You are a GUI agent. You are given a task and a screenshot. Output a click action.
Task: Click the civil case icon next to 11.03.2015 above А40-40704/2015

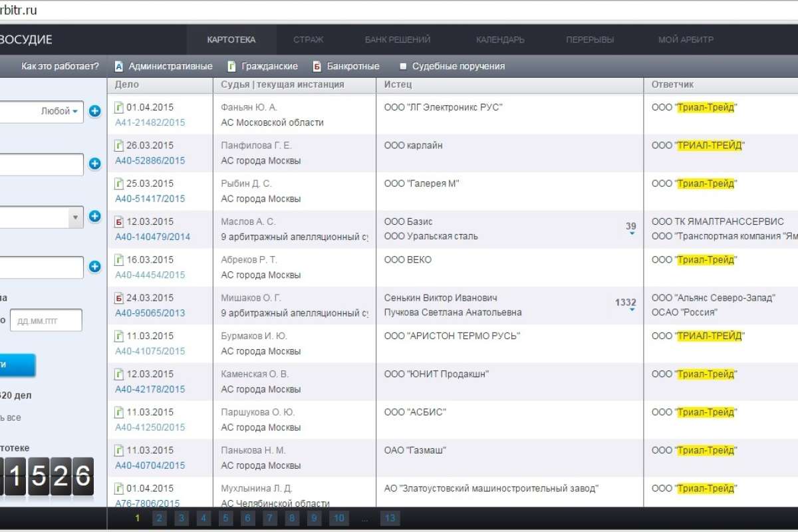pos(120,450)
